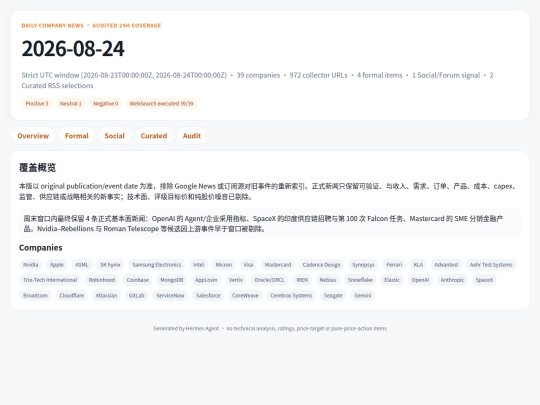Click the Ferrari chip

point(394,265)
